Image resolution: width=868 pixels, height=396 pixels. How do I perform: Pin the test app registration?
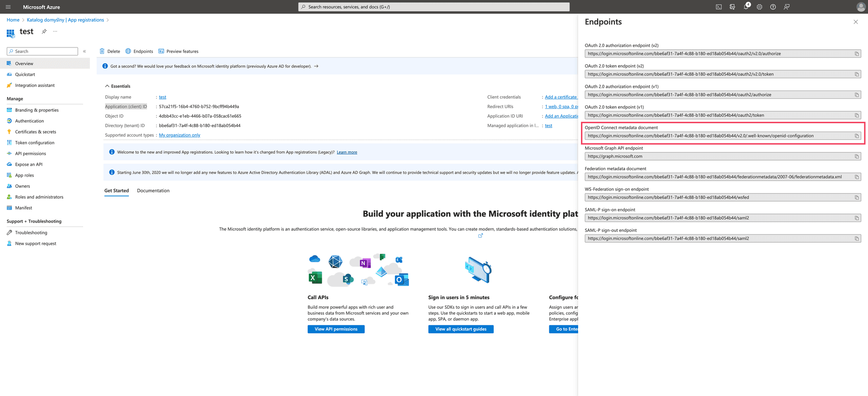click(44, 31)
